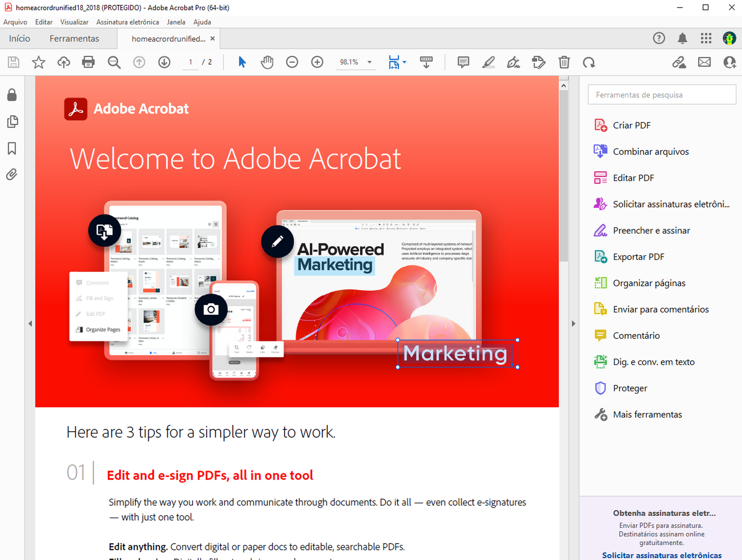The image size is (742, 560).
Task: Click the current page number field
Action: tap(190, 63)
